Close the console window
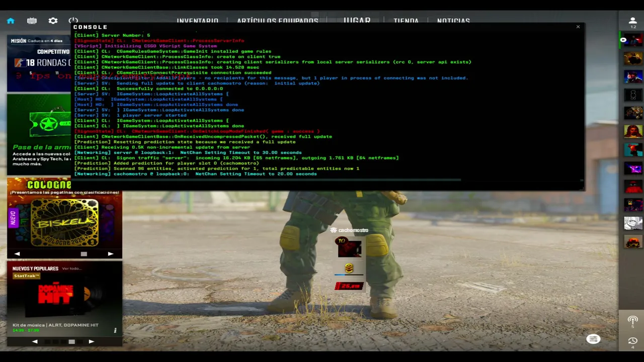 pyautogui.click(x=578, y=27)
